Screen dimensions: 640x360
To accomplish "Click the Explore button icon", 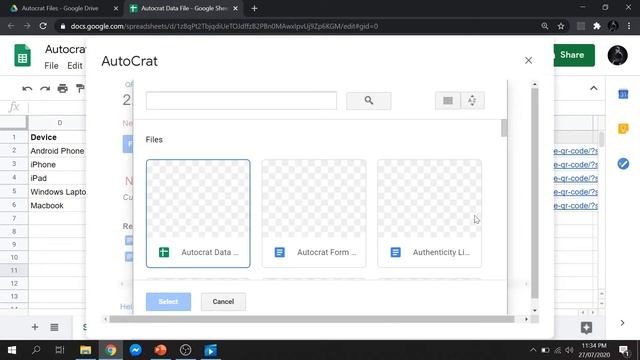I will click(587, 327).
